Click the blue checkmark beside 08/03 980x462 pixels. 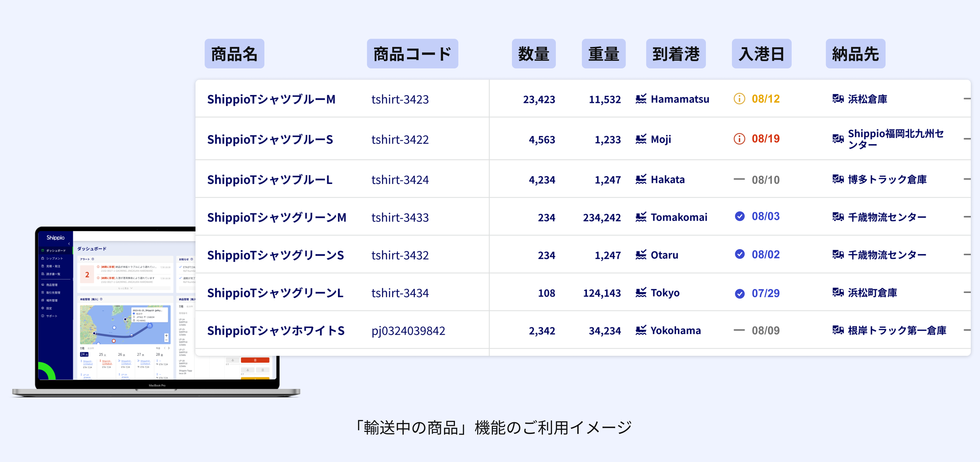pyautogui.click(x=739, y=216)
